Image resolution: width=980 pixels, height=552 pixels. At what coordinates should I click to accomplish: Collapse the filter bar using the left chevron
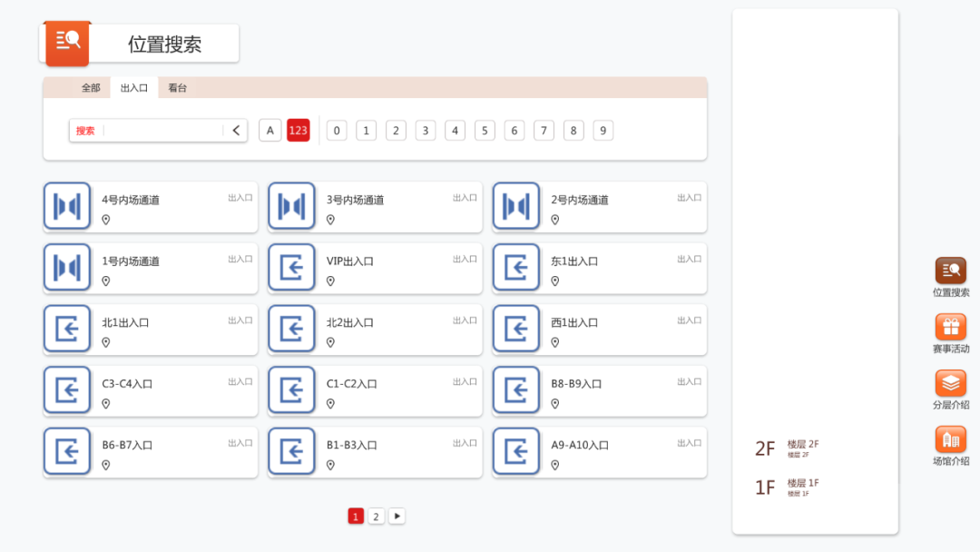coord(235,130)
